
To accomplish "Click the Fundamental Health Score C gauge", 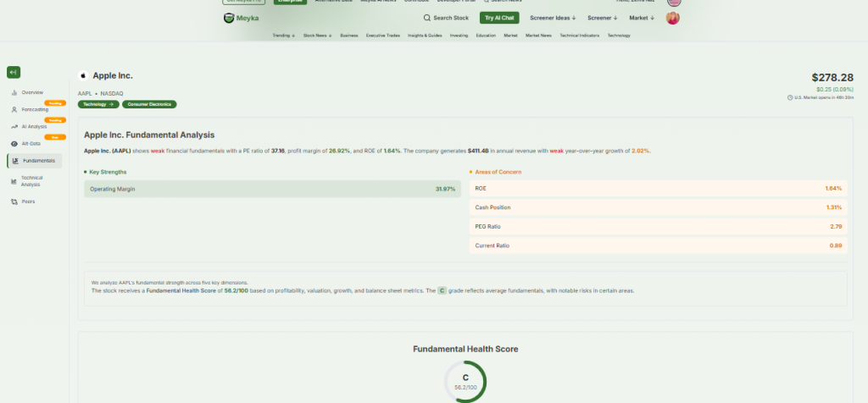I will click(x=465, y=382).
